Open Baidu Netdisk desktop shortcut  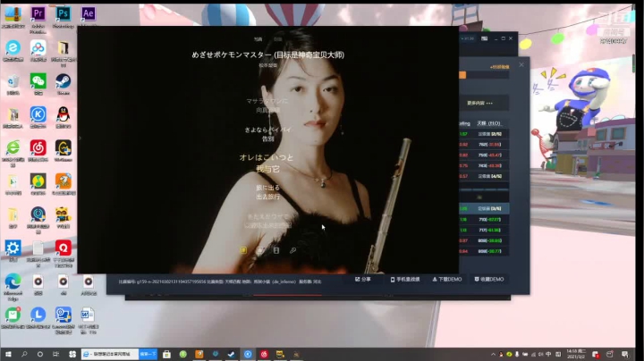[38, 48]
